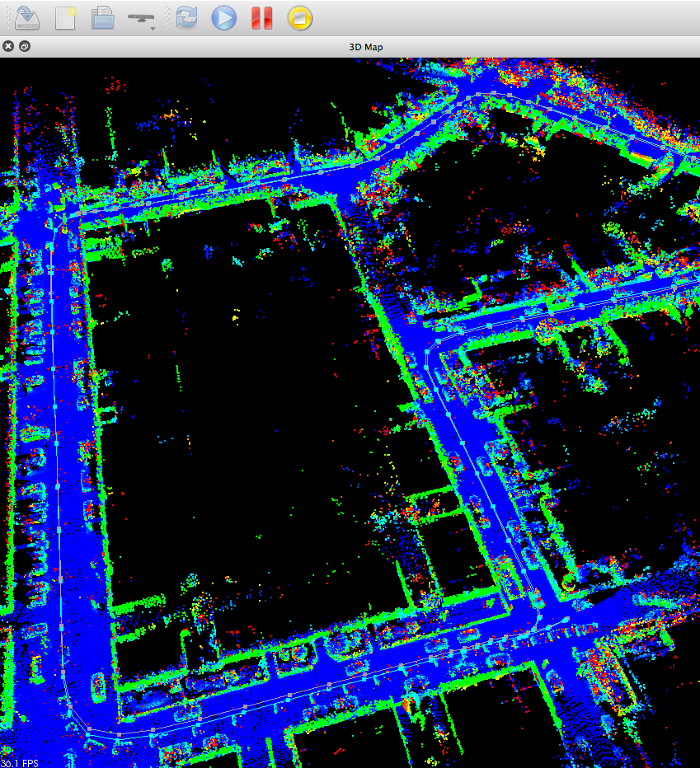
Task: Stop with the yellow stop button
Action: coord(299,17)
